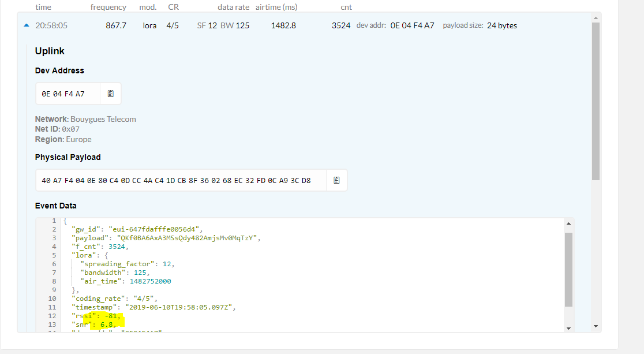Viewport: 644px width, 354px height.
Task: Click the 'time' column header
Action: [x=43, y=7]
